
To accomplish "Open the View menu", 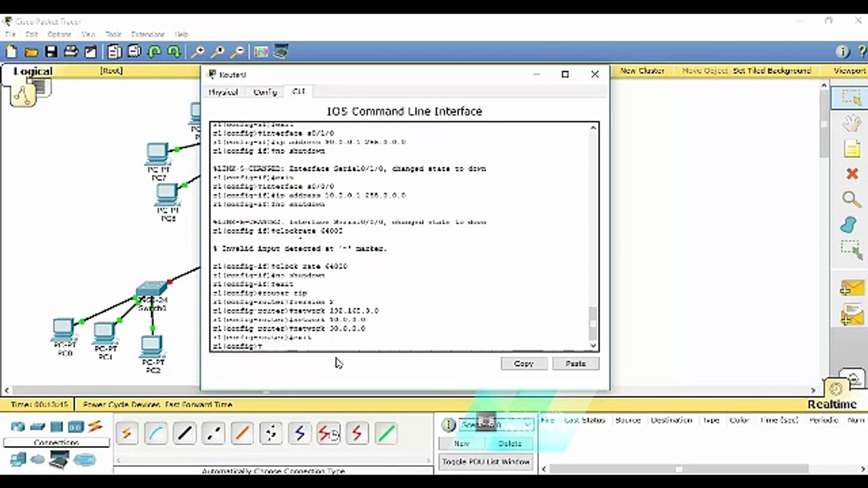I will tap(88, 34).
